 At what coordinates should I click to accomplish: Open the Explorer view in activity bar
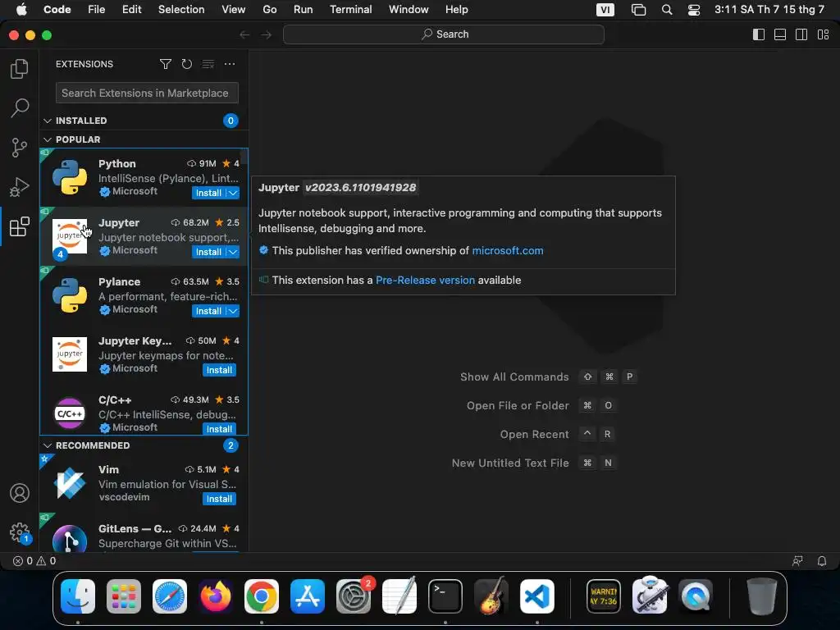click(x=20, y=69)
